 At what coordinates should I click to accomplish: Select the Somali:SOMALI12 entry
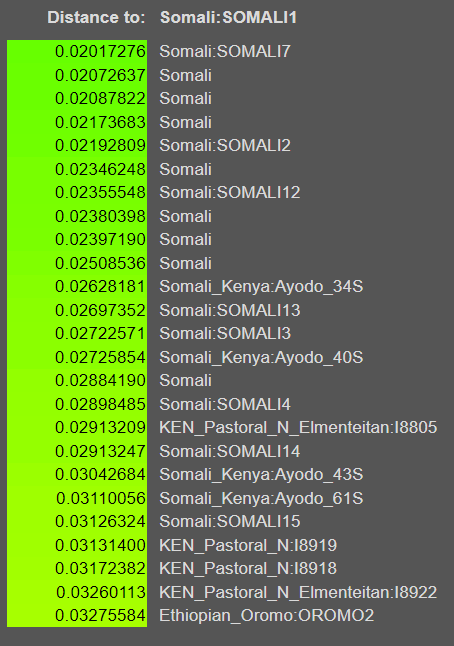(x=230, y=192)
